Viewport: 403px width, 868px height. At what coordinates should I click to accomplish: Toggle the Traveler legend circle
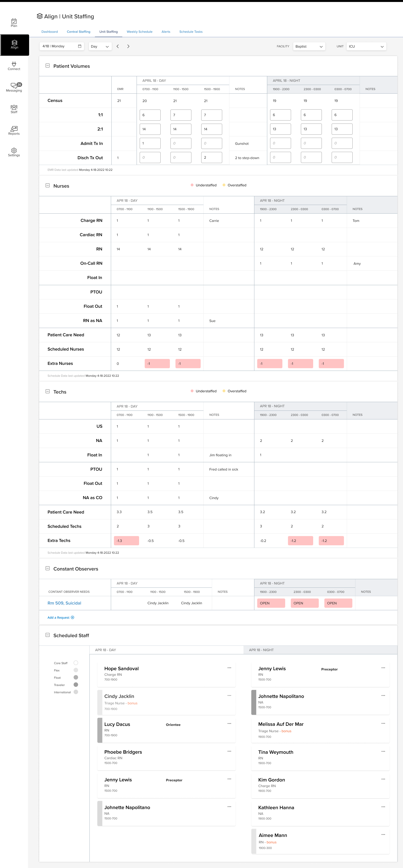(76, 685)
